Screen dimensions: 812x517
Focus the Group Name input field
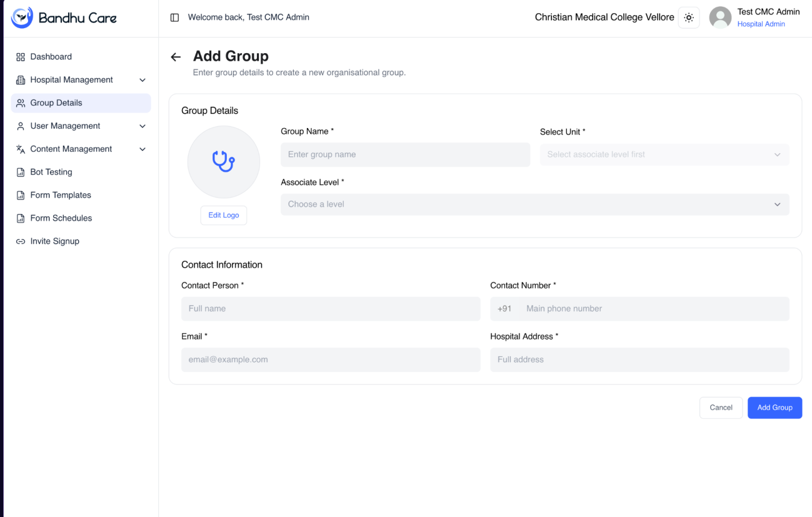(x=405, y=154)
